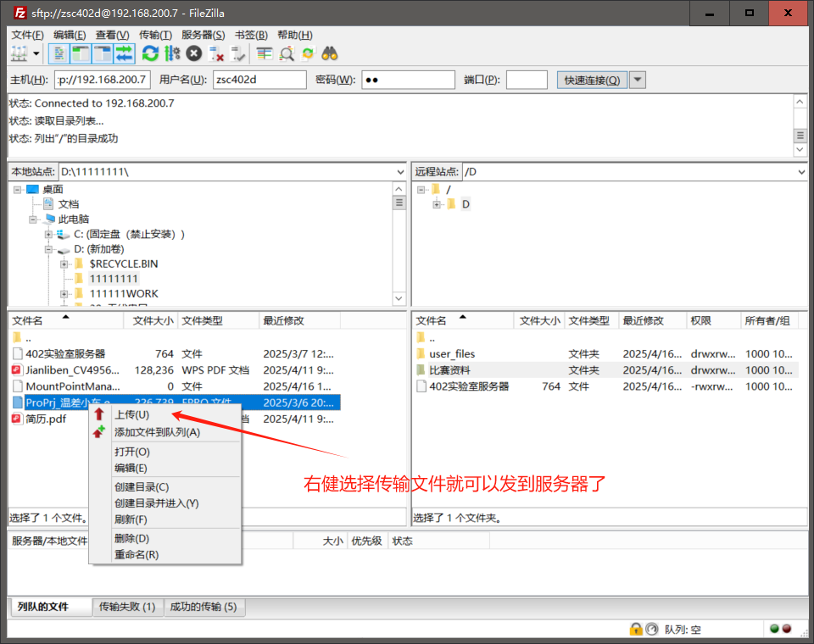Screen dimensions: 814x644
Task: Toggle processing of transfer queue icon
Action: pos(172,53)
